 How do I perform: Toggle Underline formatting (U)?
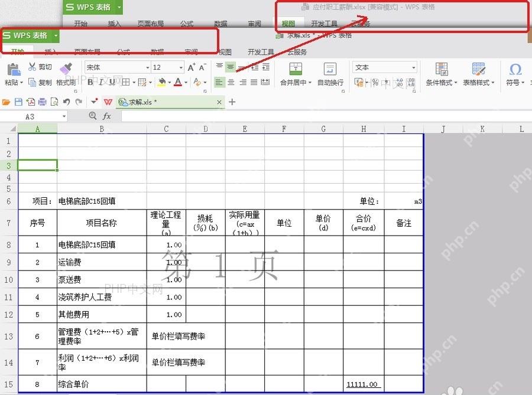(x=112, y=82)
